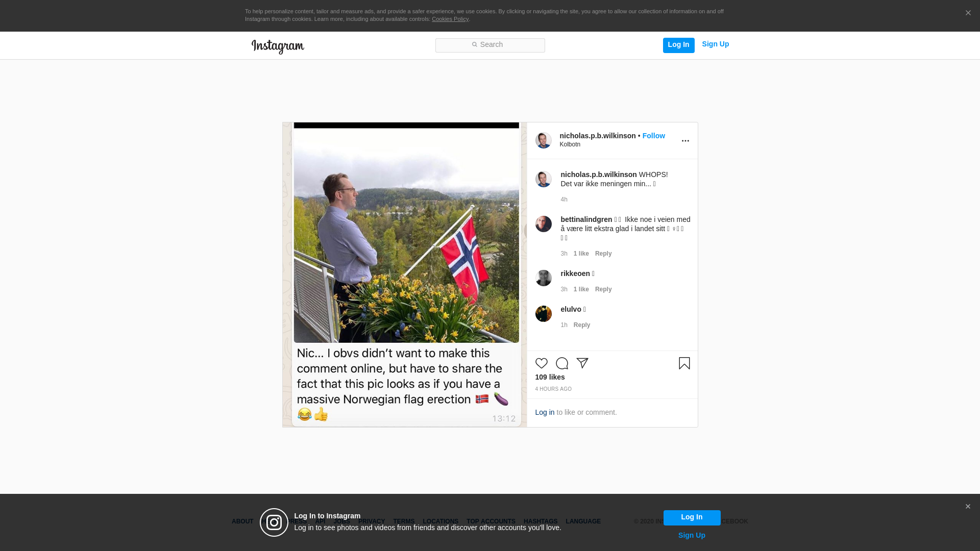Open nicholas.p.b.wilkinson profile picture in post header
Viewport: 980px width, 551px height.
(543, 140)
